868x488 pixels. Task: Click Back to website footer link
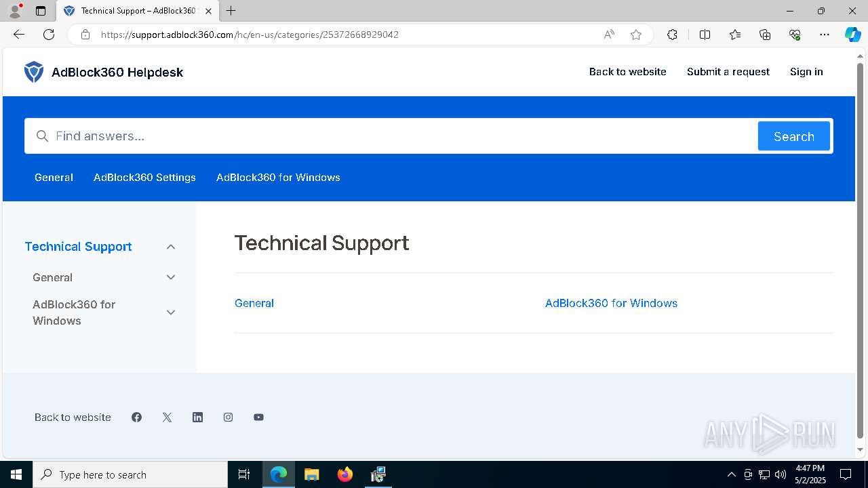(x=73, y=418)
